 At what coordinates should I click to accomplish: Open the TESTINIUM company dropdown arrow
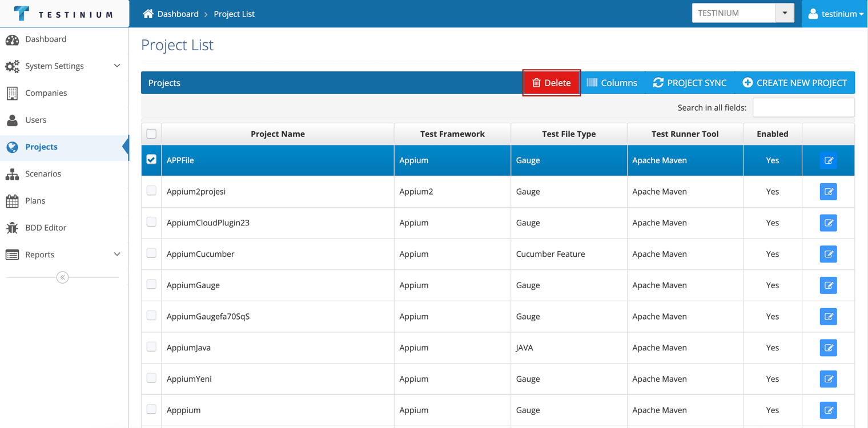[785, 13]
